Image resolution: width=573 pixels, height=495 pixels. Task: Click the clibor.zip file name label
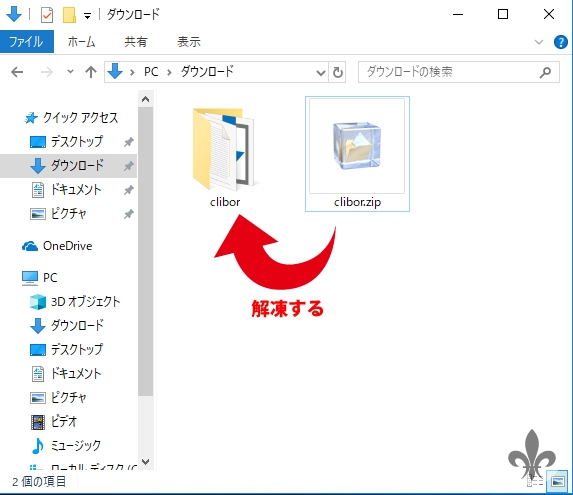(x=357, y=202)
